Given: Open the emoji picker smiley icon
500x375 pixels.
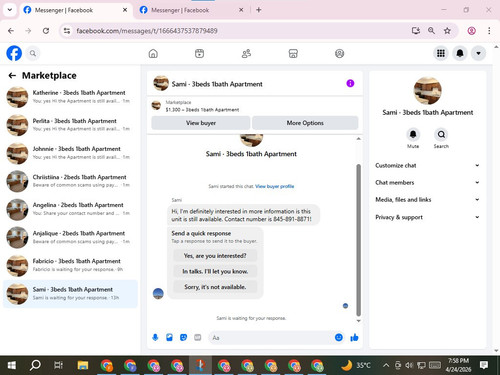Looking at the screenshot, I should click(339, 337).
